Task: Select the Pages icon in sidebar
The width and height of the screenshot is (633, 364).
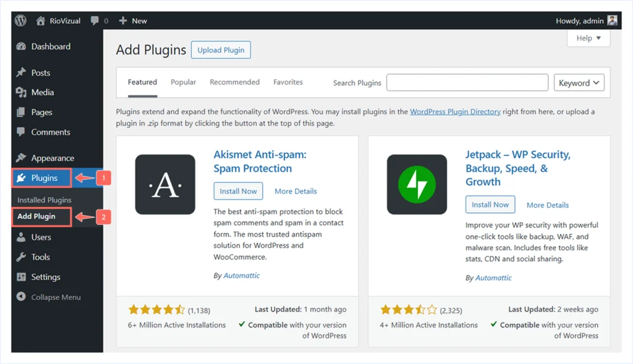Action: 22,112
